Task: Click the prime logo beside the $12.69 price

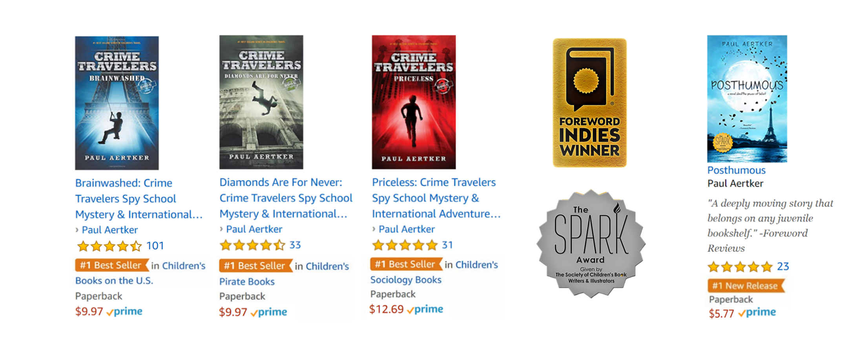Action: pos(425,309)
